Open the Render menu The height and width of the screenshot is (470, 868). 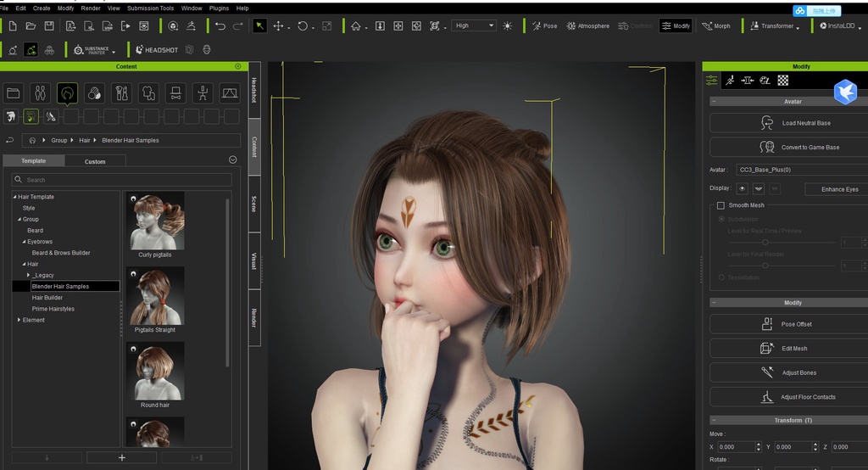[x=91, y=8]
